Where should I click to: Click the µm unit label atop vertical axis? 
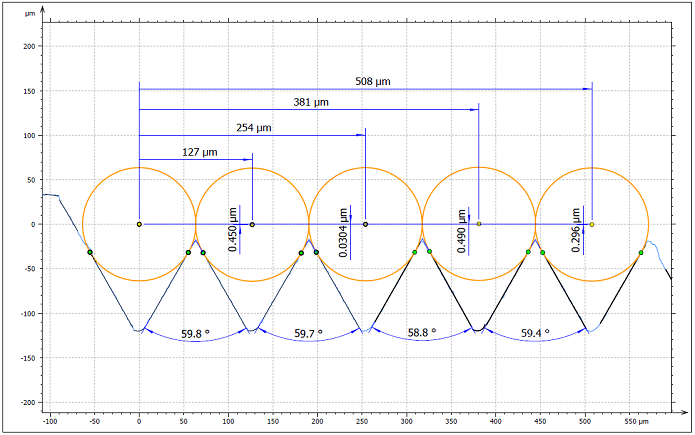click(30, 14)
